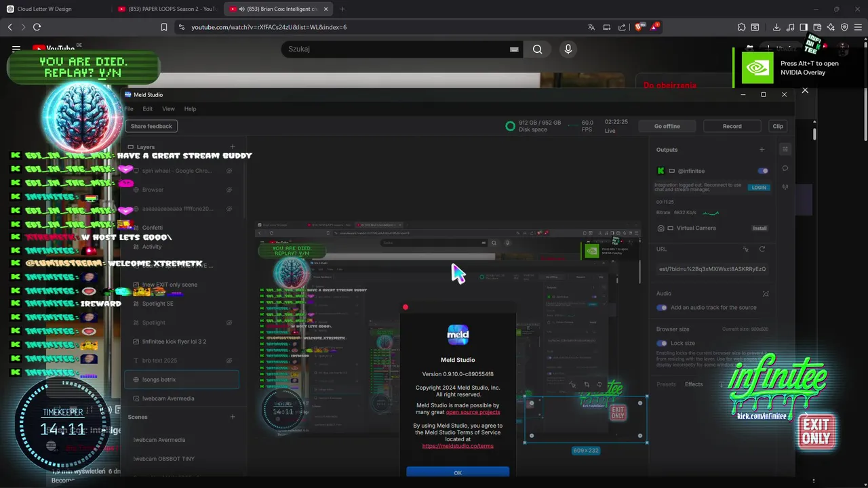Click the LOGIN button for Kick integration
The height and width of the screenshot is (488, 868).
759,188
